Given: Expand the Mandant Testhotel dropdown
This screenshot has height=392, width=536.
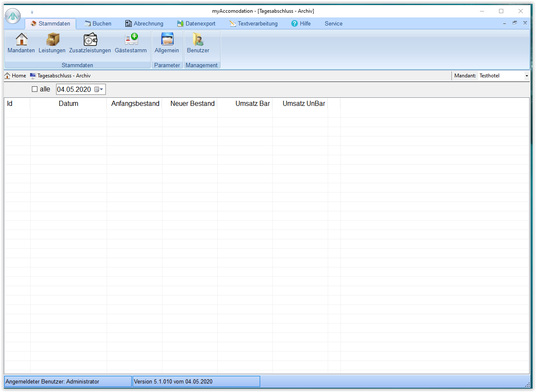Looking at the screenshot, I should pos(527,76).
